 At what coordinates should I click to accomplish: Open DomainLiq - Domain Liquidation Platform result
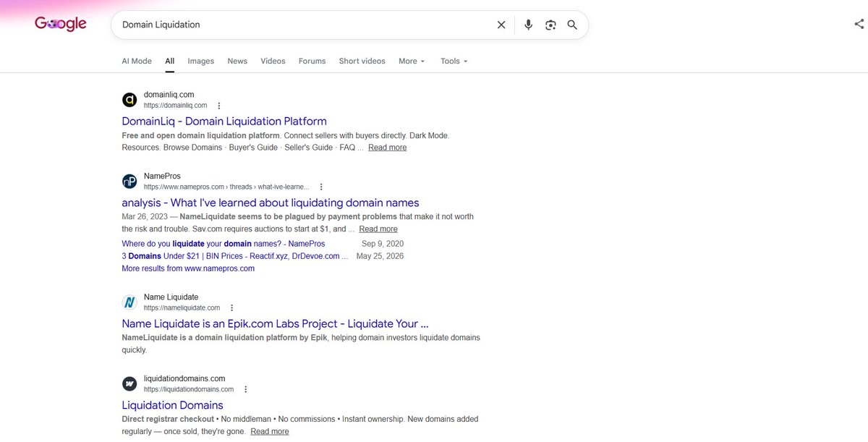[224, 122]
